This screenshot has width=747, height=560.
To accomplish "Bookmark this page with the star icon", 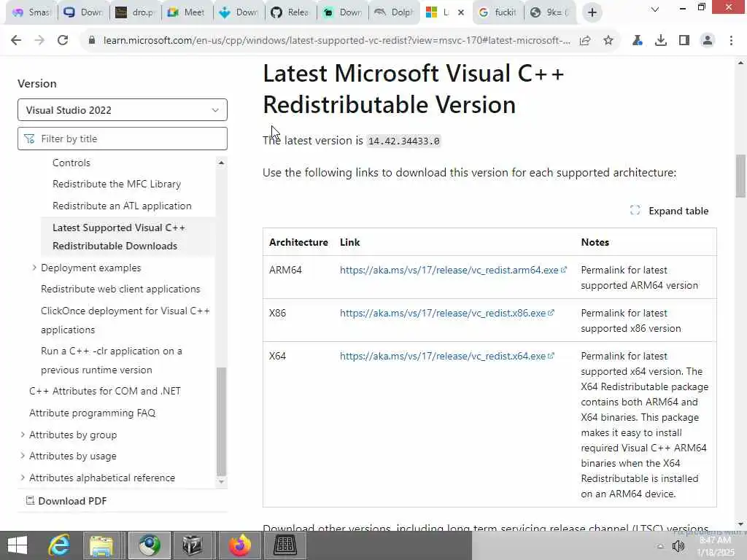I will (608, 41).
